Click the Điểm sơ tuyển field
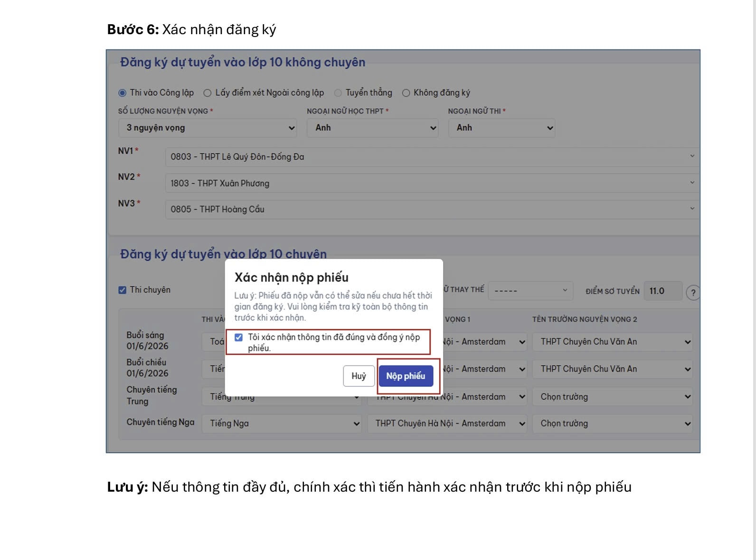 663,291
